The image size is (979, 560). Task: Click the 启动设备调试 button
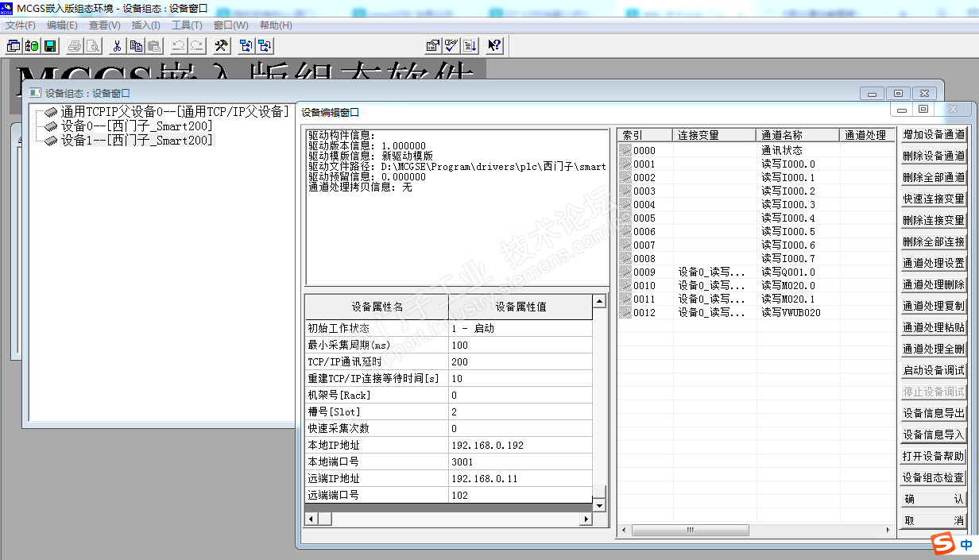[x=934, y=370]
